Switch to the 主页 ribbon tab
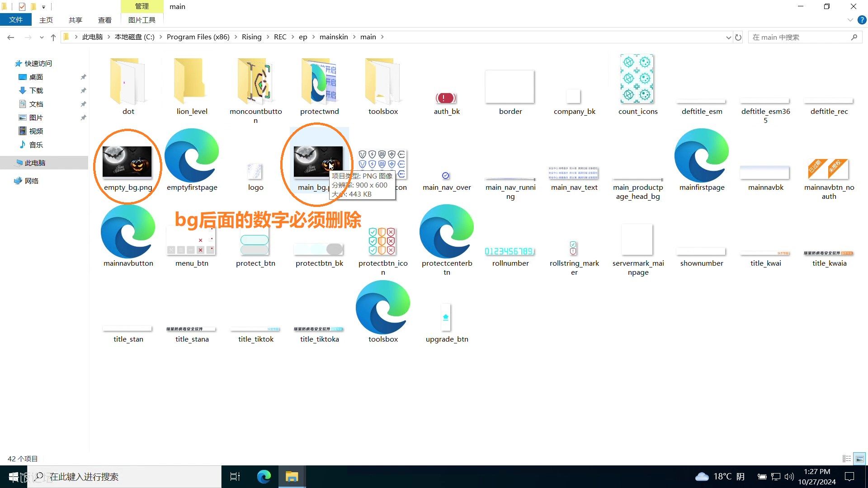The width and height of the screenshot is (868, 488). pyautogui.click(x=46, y=20)
